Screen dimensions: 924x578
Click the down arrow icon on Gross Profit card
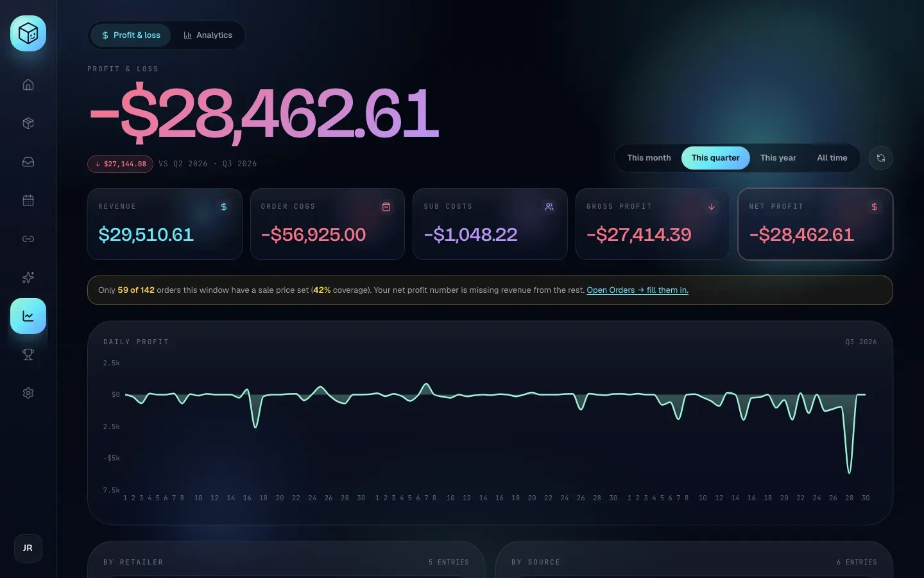(x=712, y=207)
